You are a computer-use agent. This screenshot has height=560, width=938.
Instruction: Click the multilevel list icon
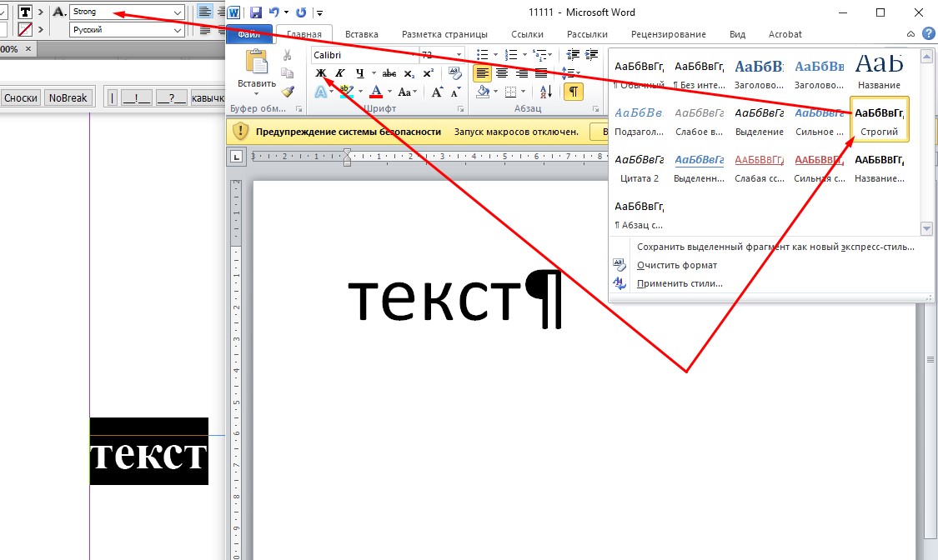coord(539,55)
